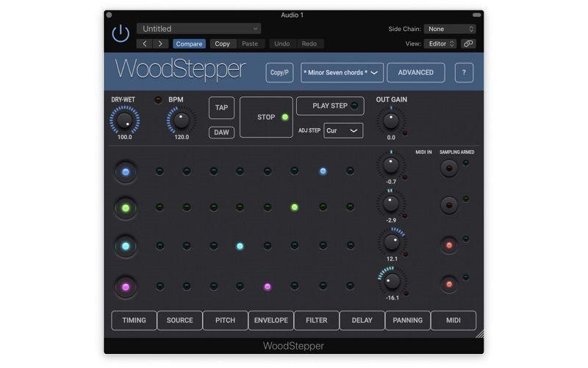Toggle lit cyan step four in third row
Viewport: 588px width, 368px height.
(x=240, y=247)
